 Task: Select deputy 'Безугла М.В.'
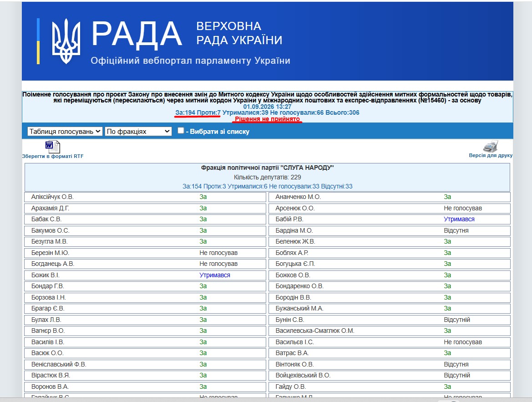click(49, 241)
